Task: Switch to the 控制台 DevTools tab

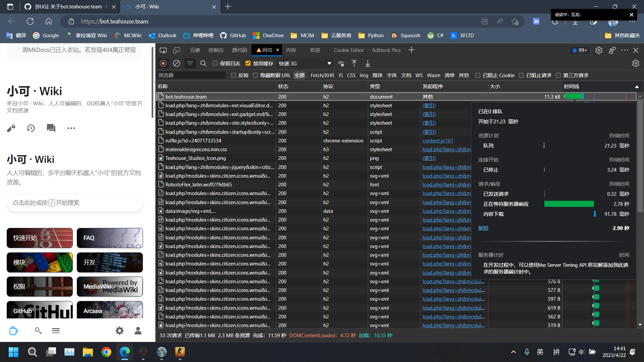Action: [x=216, y=50]
